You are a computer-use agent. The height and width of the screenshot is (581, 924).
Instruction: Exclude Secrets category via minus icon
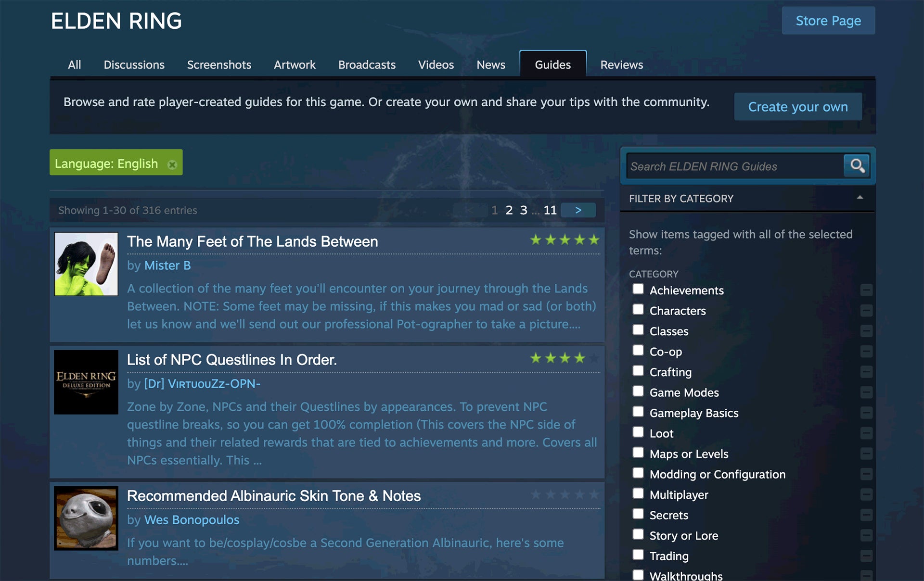pyautogui.click(x=866, y=515)
